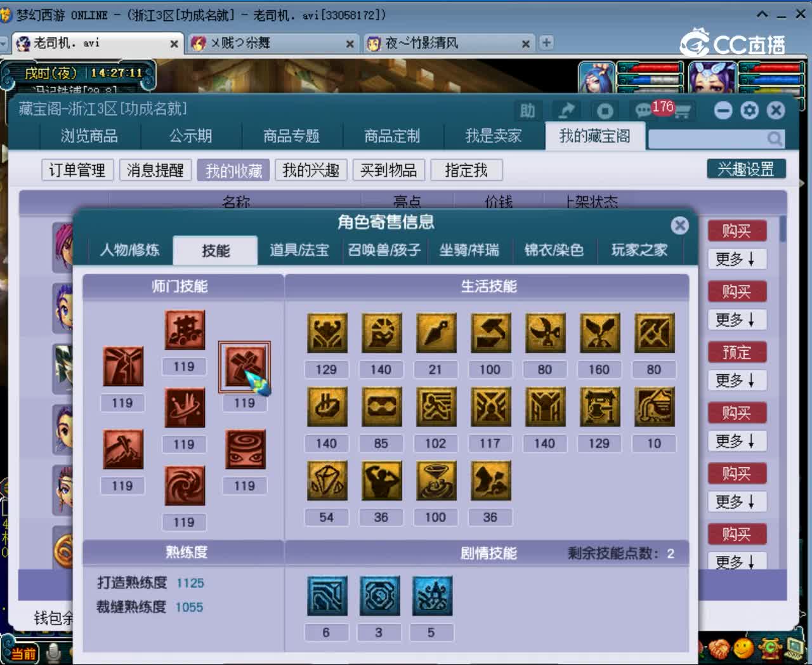Click the search magnifier icon
The height and width of the screenshot is (665, 812).
(x=775, y=138)
